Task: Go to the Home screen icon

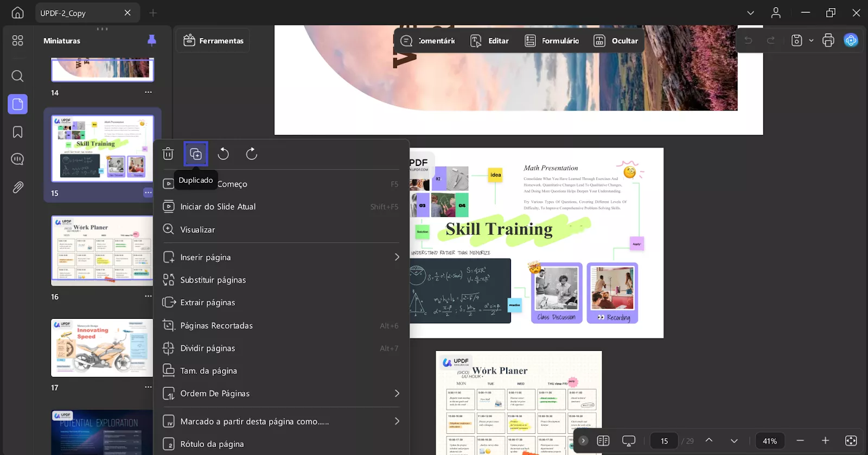Action: pos(17,12)
